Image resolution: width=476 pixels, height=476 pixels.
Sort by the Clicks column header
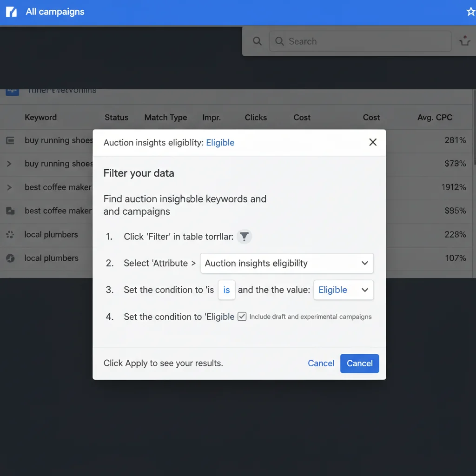[x=256, y=118]
